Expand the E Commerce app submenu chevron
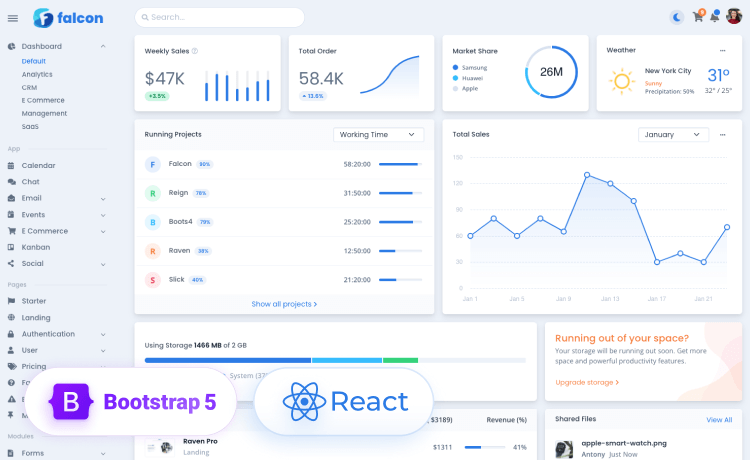Viewport: 750px width, 460px height. [x=103, y=231]
